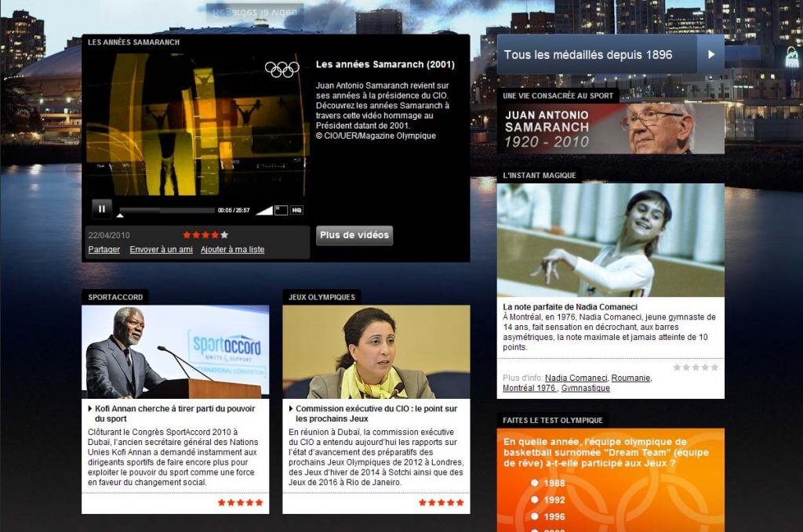Follow the Nadia Comaneci info link
Viewport: 803px width, 532px height.
click(x=576, y=378)
